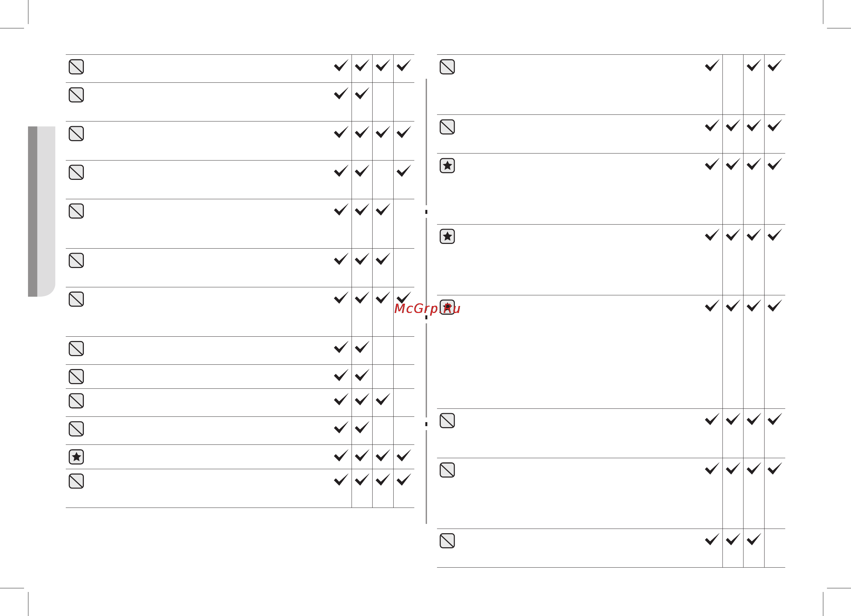The image size is (851, 616).
Task: Toggle first checkmark in right table's bottom row
Action: pos(712,540)
